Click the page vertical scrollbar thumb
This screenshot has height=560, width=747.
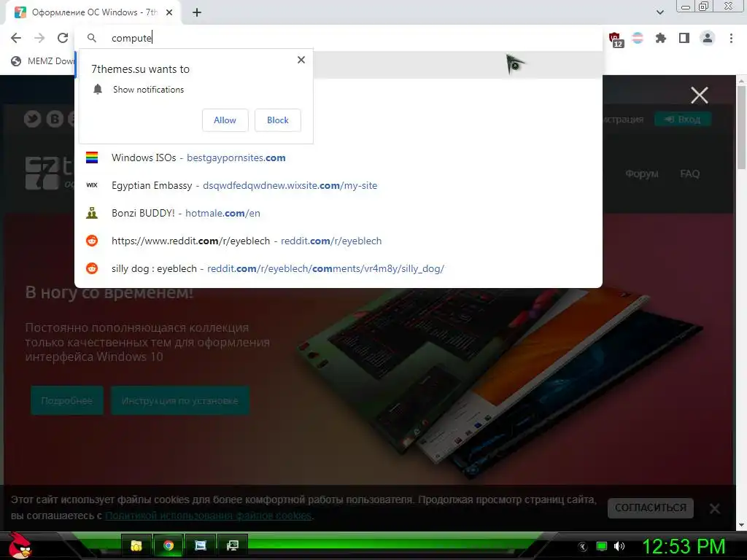point(742,127)
